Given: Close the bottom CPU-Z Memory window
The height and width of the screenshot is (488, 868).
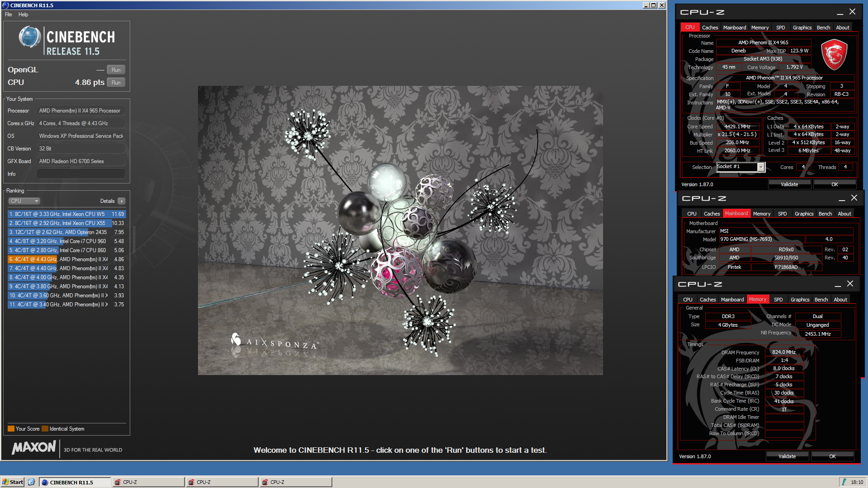Looking at the screenshot, I should 850,284.
